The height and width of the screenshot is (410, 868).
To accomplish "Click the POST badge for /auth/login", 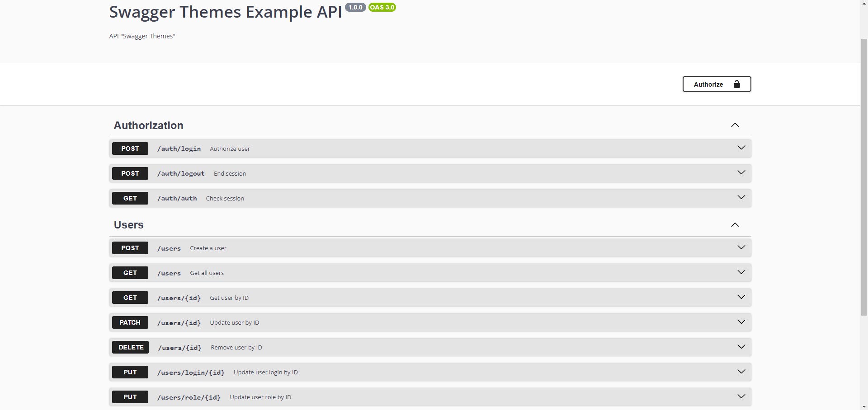I will coord(130,149).
